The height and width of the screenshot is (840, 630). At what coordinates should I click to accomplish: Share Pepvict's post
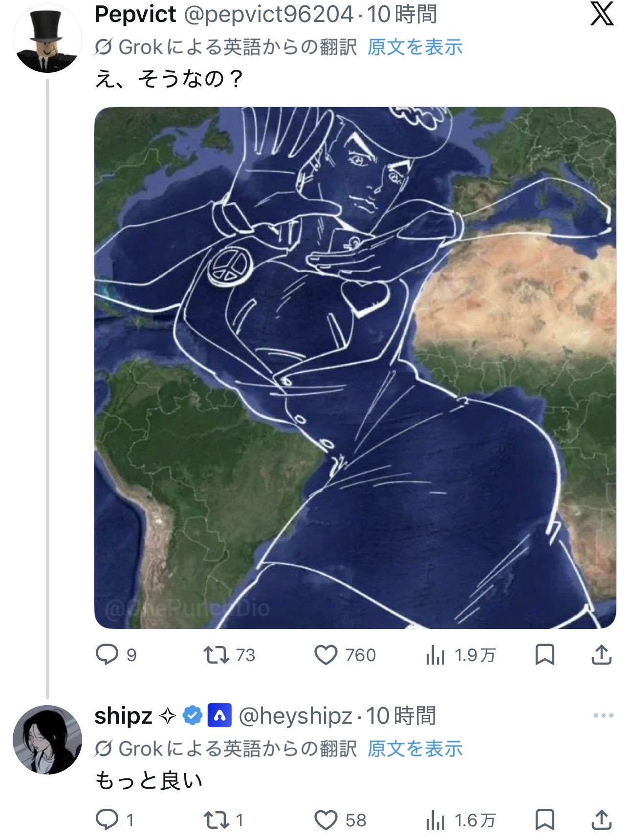602,655
